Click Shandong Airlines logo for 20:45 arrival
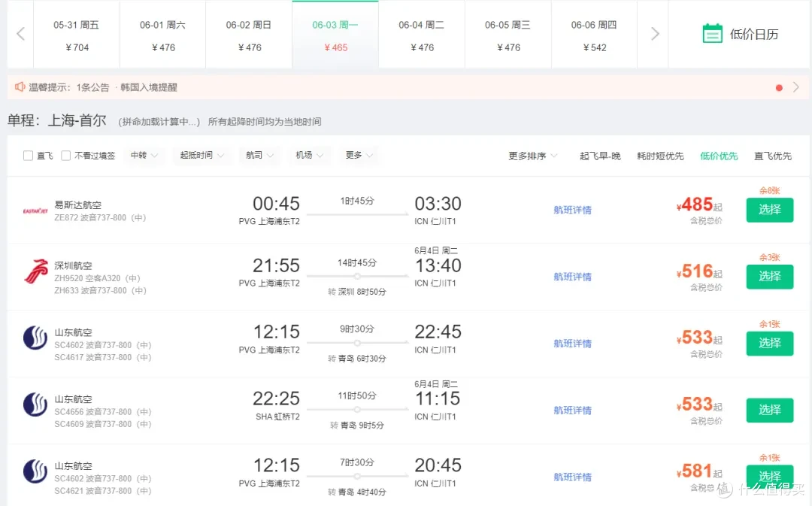The height and width of the screenshot is (506, 812). [35, 471]
